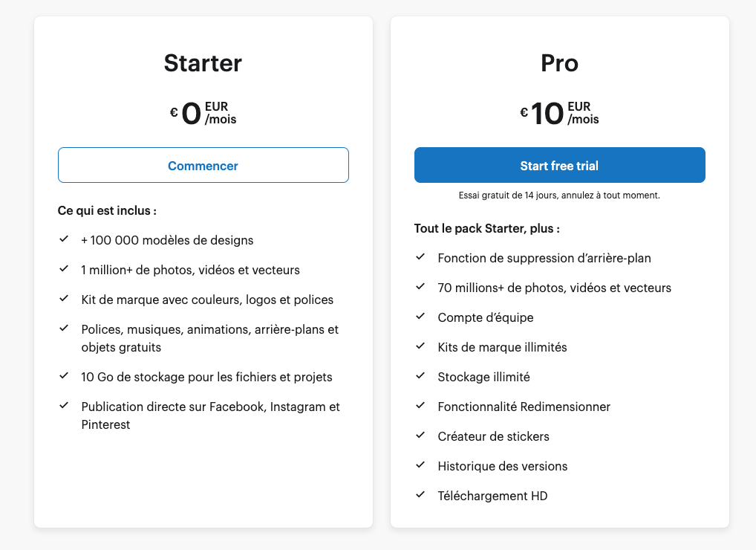The image size is (756, 550).
Task: Click the Starter plan heading
Action: point(203,63)
